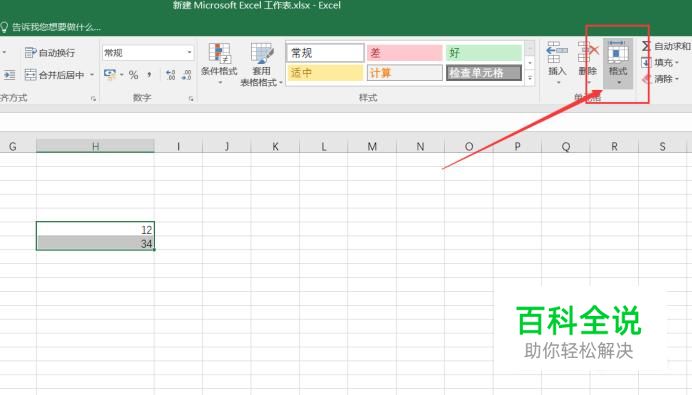Expand the cell styles gallery more button
Screen dimensions: 692x395
coord(530,78)
